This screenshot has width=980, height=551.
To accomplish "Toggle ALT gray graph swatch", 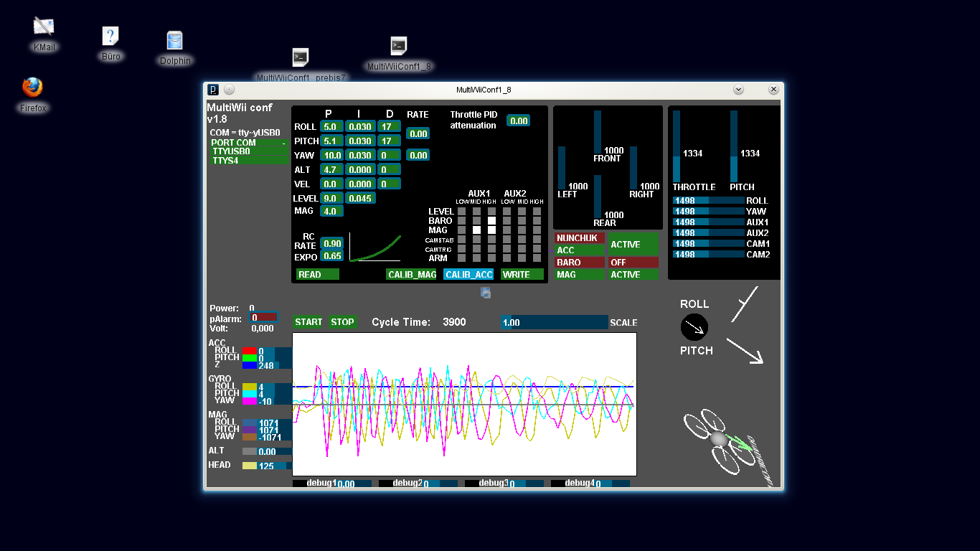I will [x=249, y=451].
